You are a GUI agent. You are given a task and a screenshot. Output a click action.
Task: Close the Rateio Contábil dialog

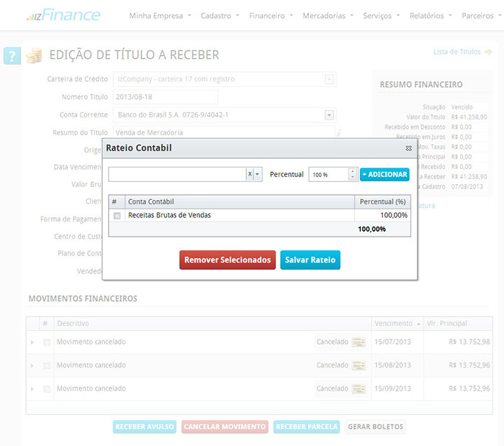click(x=408, y=148)
